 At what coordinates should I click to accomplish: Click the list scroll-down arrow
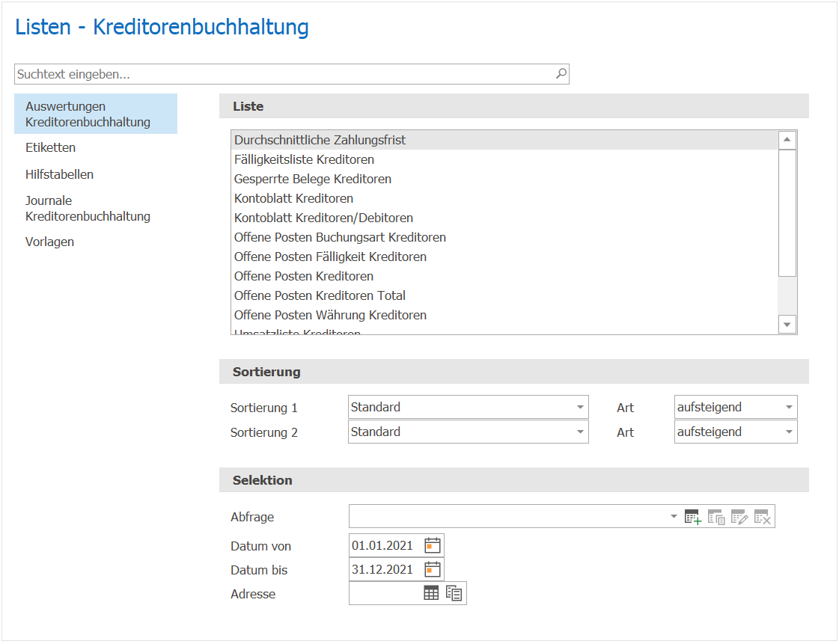pyautogui.click(x=787, y=324)
